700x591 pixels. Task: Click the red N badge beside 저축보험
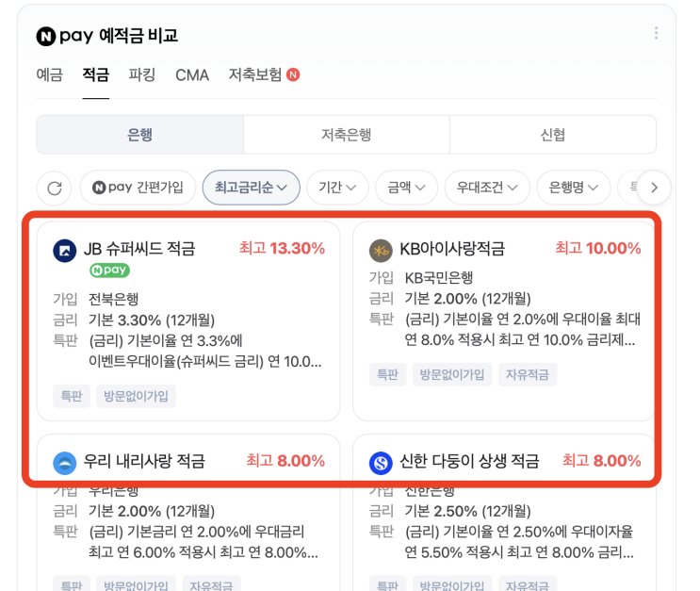coord(293,74)
